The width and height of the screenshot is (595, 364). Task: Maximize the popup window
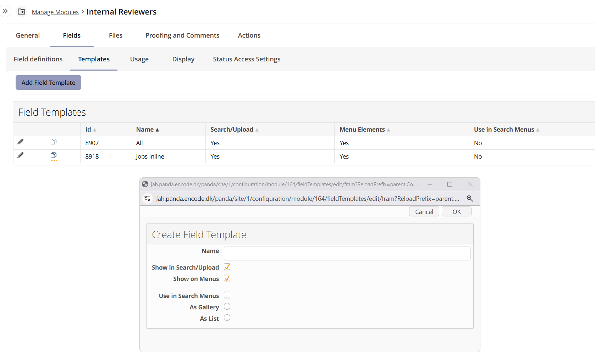coord(450,184)
